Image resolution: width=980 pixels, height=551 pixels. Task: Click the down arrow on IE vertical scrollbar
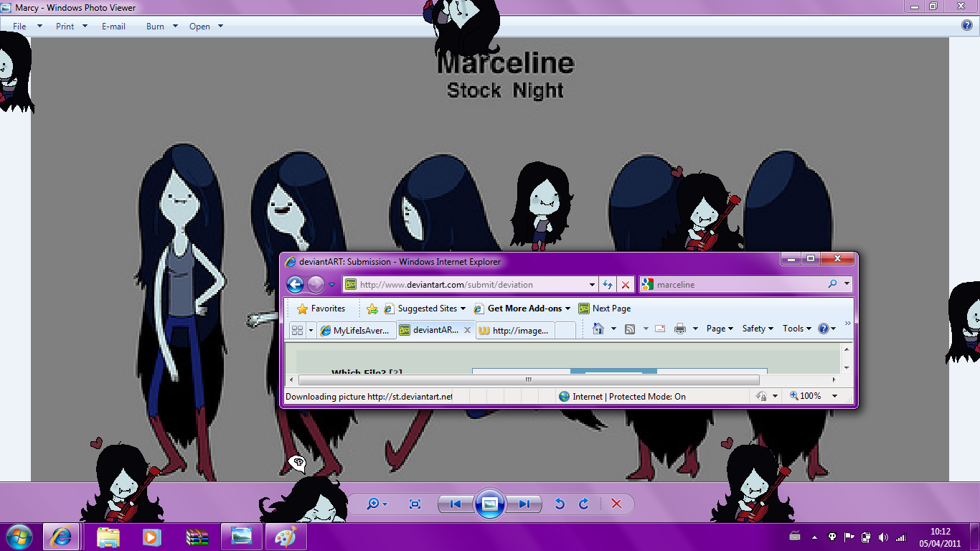[847, 368]
